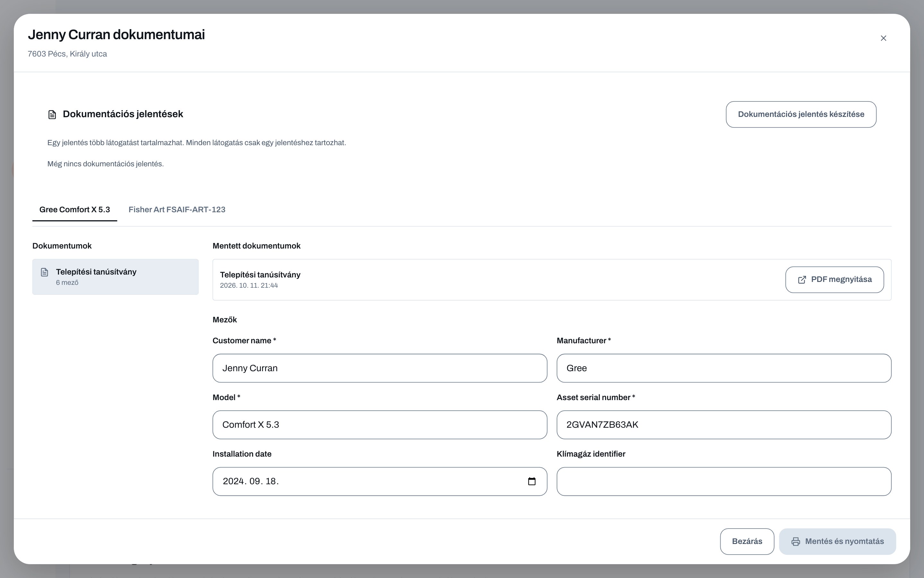924x578 pixels.
Task: Click the printer icon in Mentés és nyomtatás
Action: [x=796, y=541]
